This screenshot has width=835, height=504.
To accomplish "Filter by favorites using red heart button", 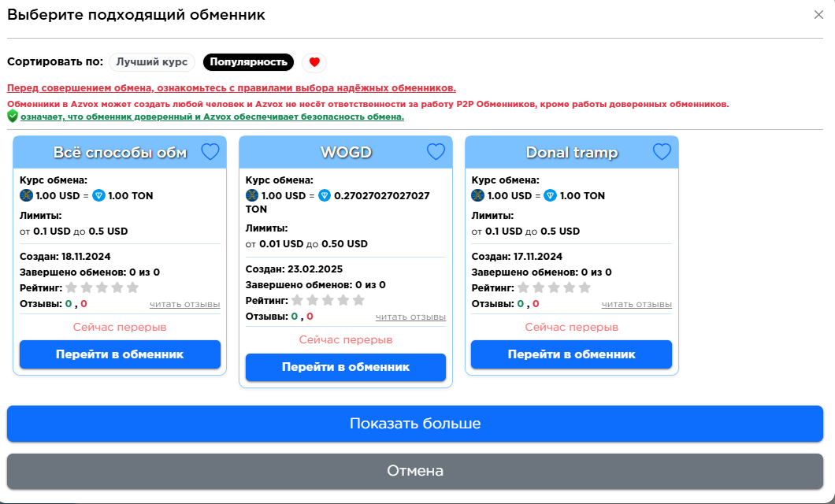I will click(314, 62).
